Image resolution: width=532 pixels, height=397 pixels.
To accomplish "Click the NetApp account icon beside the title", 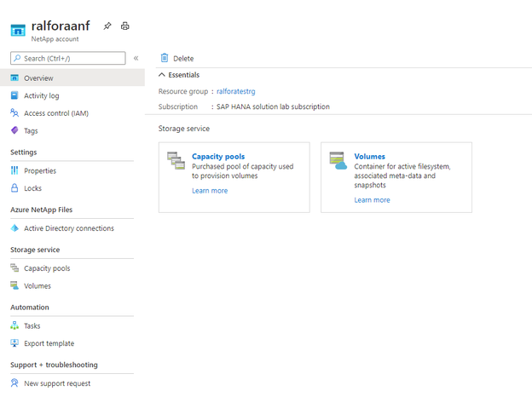I will (x=18, y=30).
